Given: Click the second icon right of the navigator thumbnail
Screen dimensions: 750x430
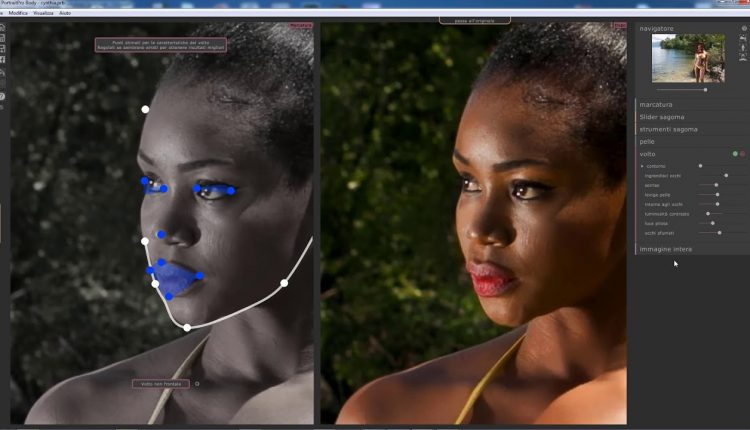Looking at the screenshot, I should coord(743,38).
